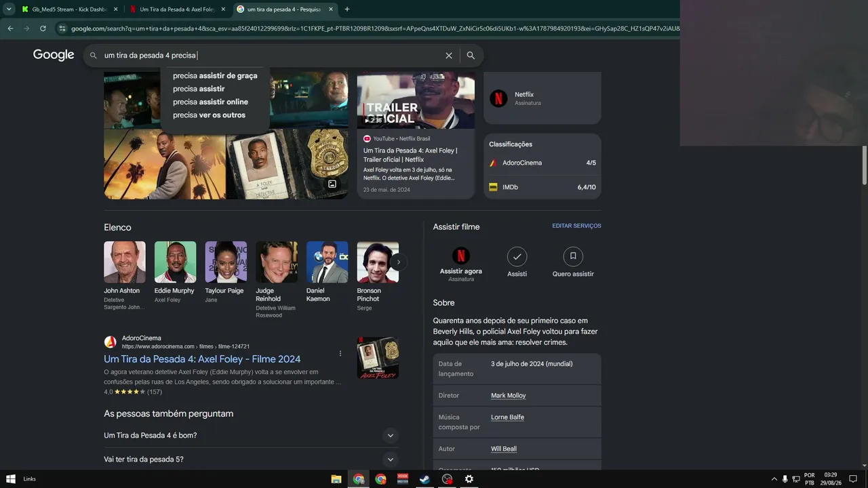The width and height of the screenshot is (868, 488).
Task: Open File Explorer from taskbar
Action: (x=336, y=479)
